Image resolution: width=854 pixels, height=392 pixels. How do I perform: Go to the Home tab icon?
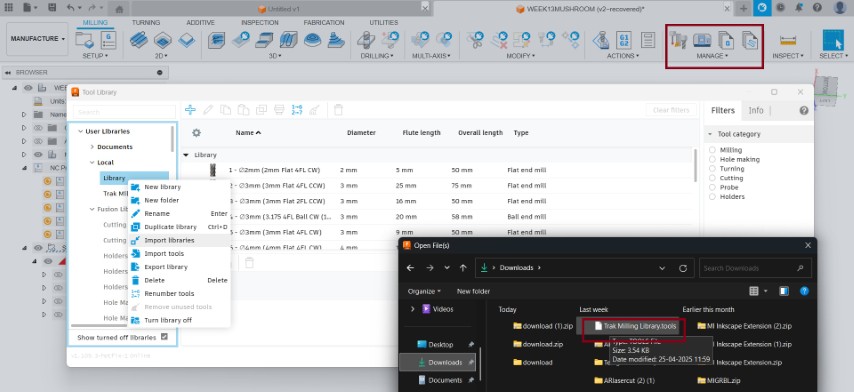pos(119,9)
